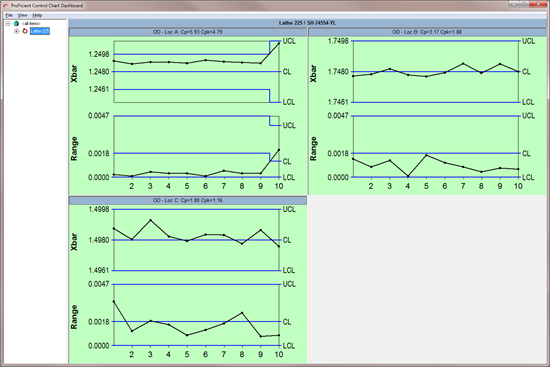This screenshot has width=550, height=367.
Task: Close the dashboard window
Action: pos(538,4)
